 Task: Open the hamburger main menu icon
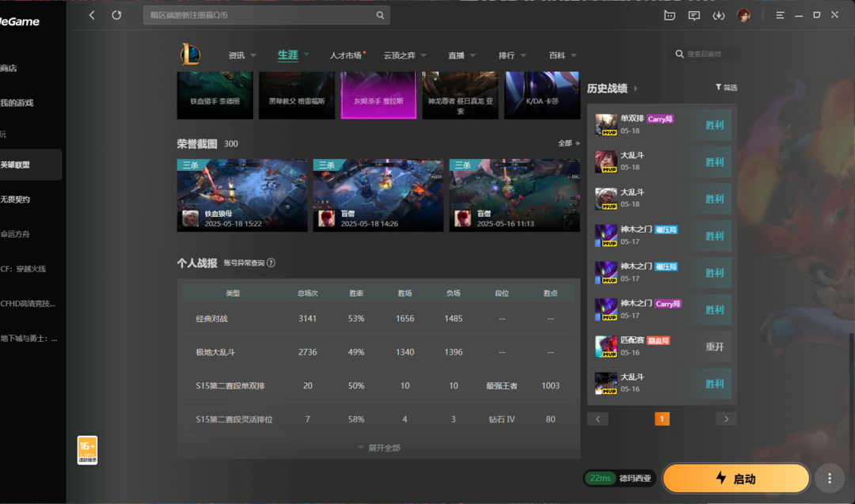point(781,15)
